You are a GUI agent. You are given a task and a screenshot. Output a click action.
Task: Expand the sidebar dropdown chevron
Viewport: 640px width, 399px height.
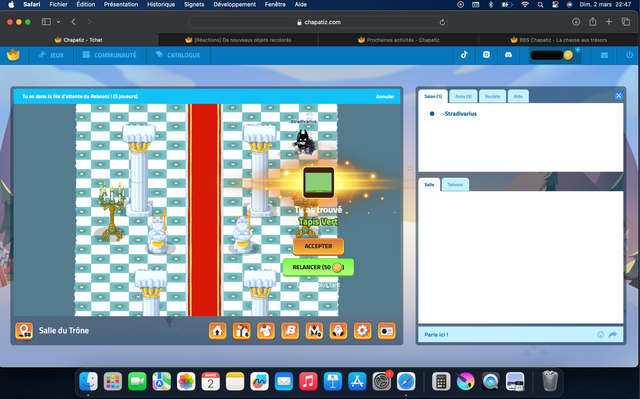[x=58, y=22]
